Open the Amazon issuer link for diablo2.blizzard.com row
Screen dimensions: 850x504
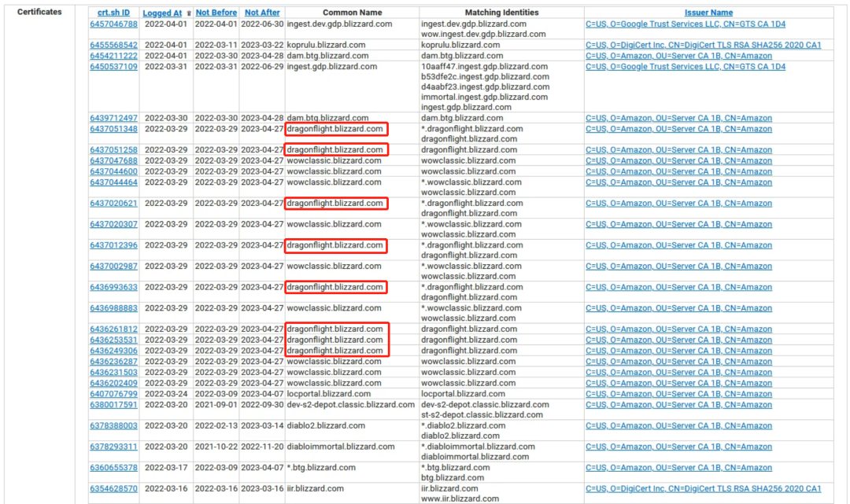[678, 426]
